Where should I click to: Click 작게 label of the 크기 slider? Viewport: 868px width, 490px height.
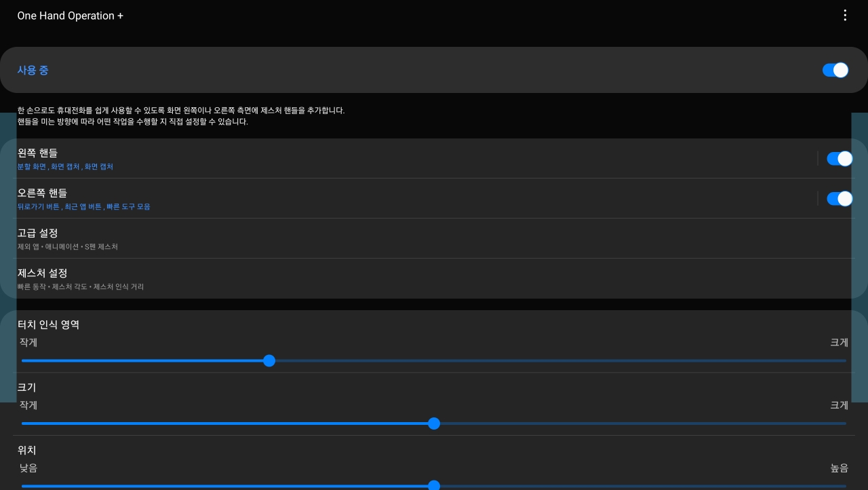[x=28, y=405]
